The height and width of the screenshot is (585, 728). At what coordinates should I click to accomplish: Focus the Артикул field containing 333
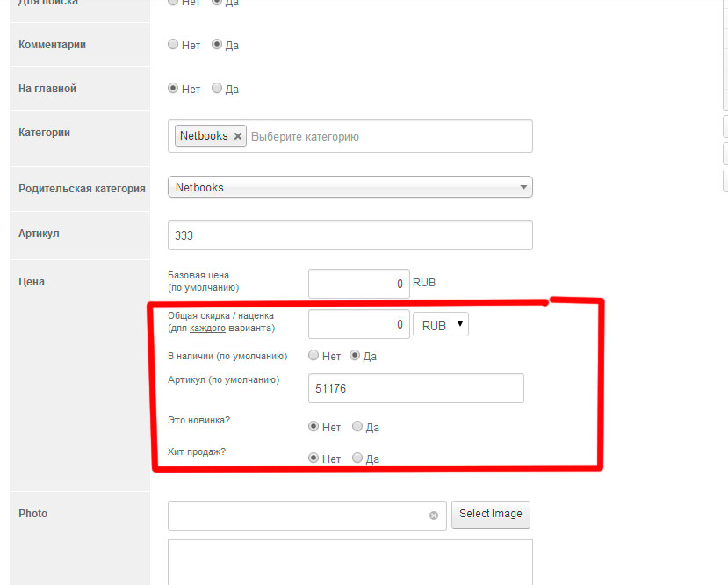point(350,235)
